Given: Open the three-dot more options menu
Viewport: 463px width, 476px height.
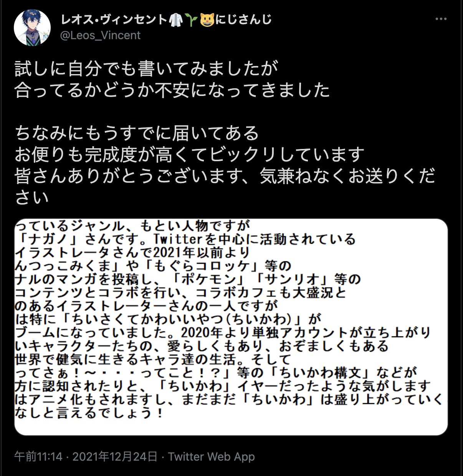Looking at the screenshot, I should point(441,19).
